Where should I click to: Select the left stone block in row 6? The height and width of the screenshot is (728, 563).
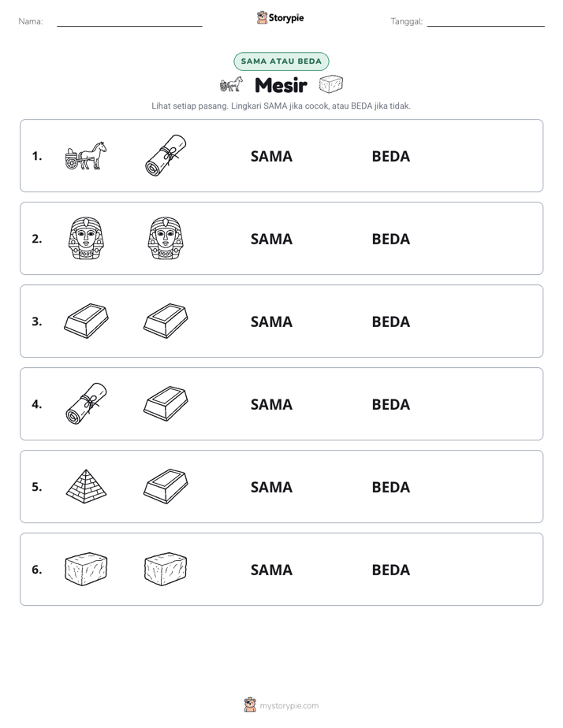[x=86, y=569]
